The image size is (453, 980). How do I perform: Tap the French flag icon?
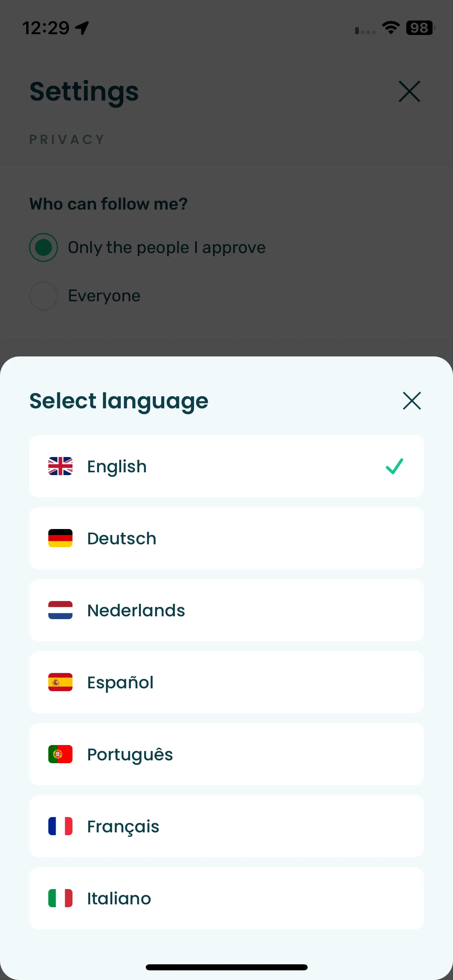coord(60,826)
